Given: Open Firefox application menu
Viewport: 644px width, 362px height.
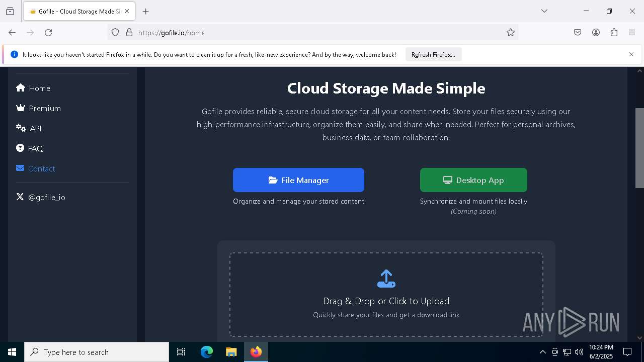Looking at the screenshot, I should click(x=632, y=33).
